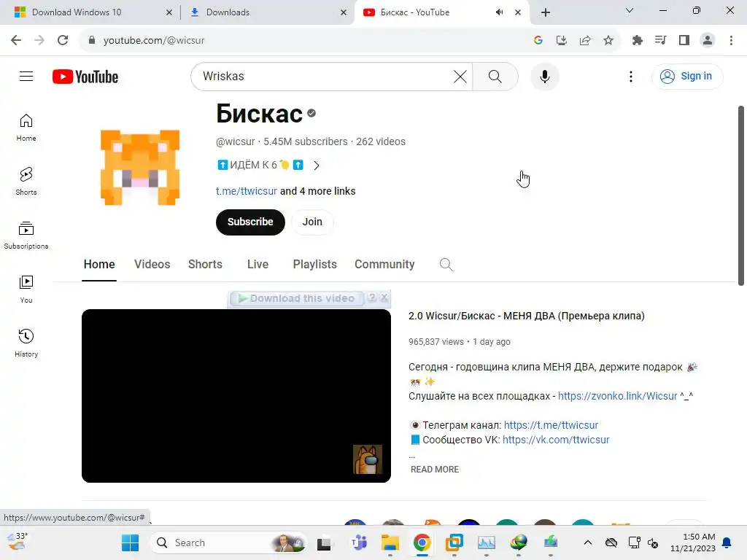Search within the channel using magnifier icon

[446, 264]
